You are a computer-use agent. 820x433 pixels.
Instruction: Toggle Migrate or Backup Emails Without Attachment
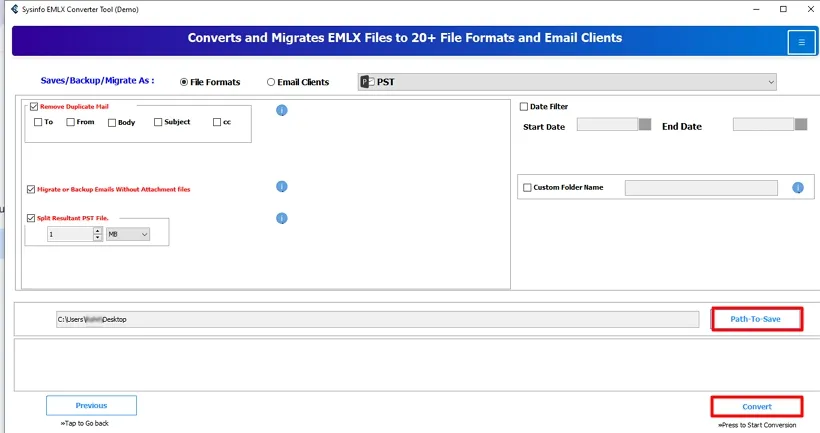(31, 189)
